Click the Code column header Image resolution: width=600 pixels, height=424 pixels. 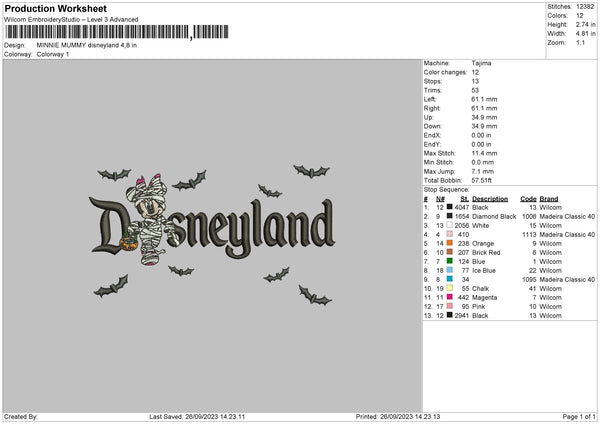[528, 199]
